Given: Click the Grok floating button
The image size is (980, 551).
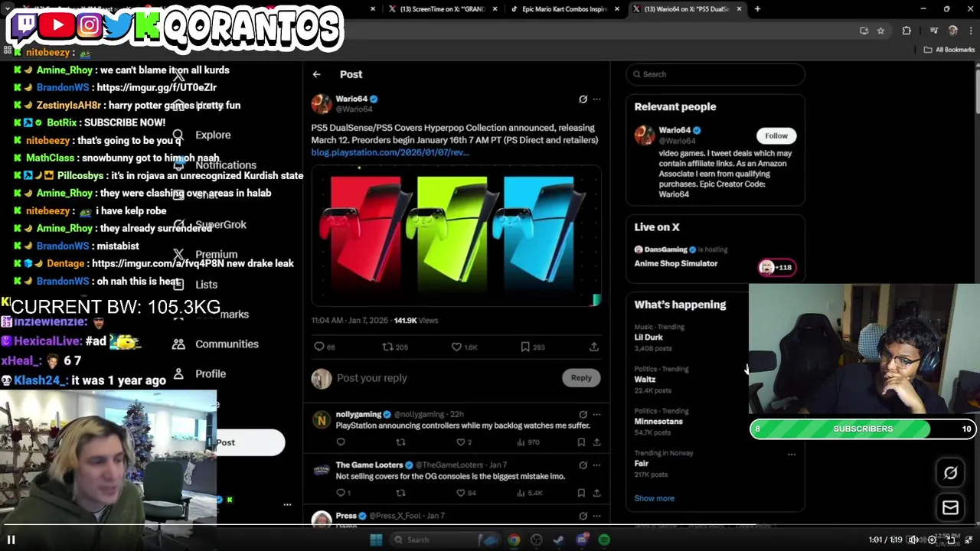Looking at the screenshot, I should (x=950, y=473).
